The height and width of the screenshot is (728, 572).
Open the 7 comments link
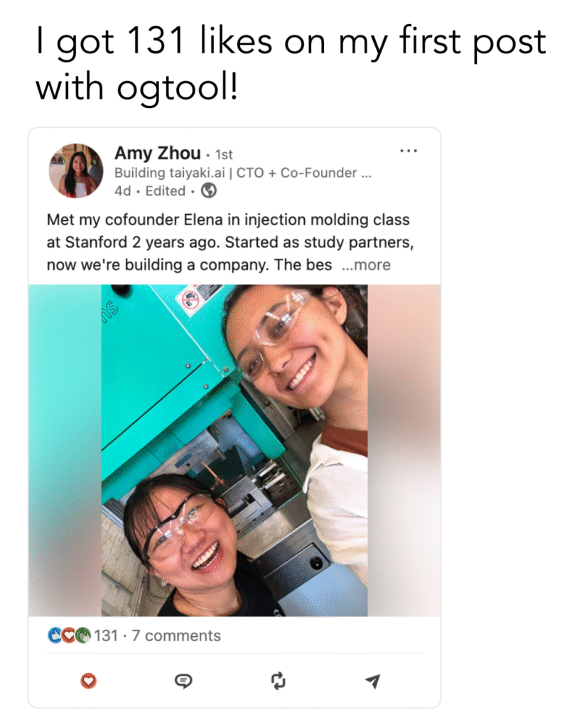176,635
